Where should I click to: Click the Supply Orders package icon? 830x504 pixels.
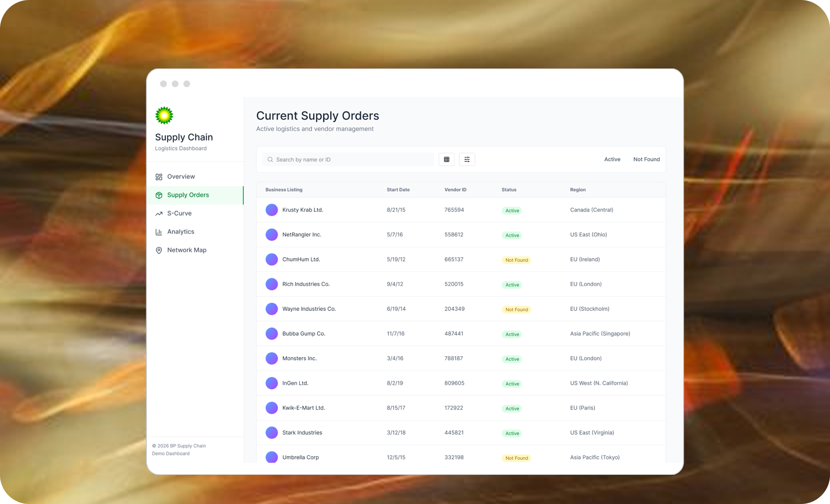click(159, 195)
